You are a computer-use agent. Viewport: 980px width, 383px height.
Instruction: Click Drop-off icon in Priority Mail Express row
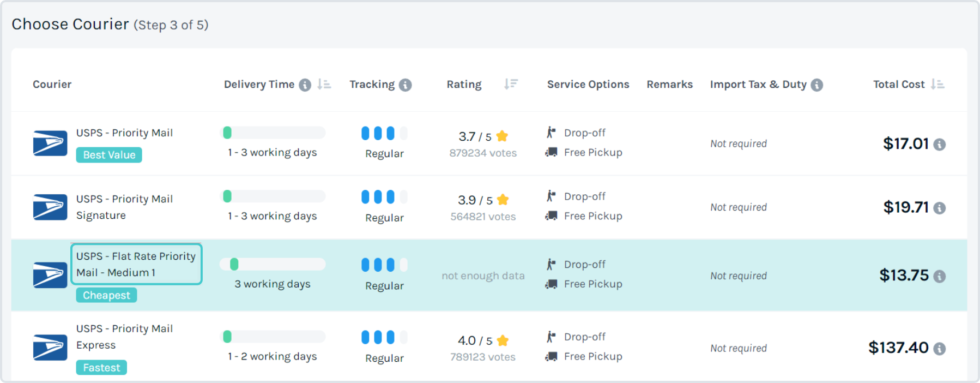point(551,337)
